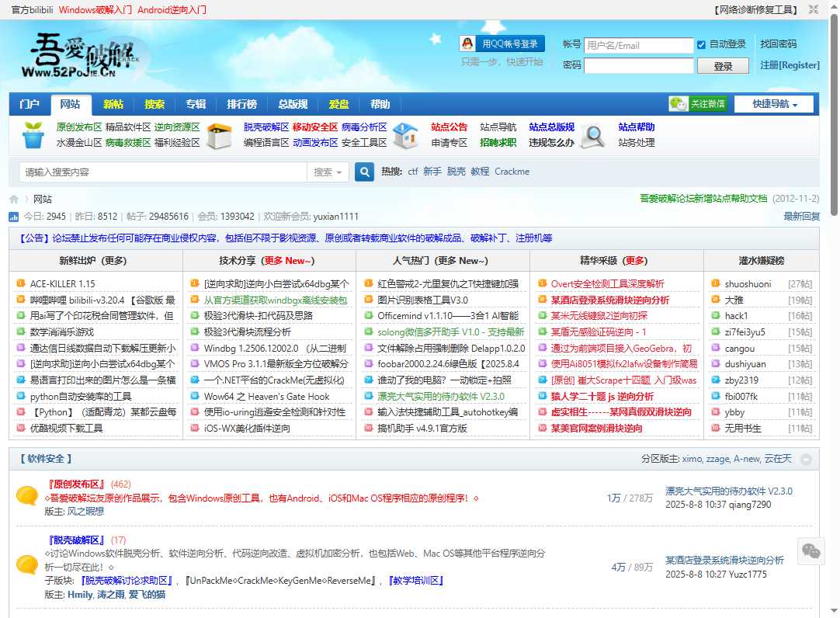This screenshot has width=840, height=618.
Task: Click the blue search magnifier button
Action: tap(364, 172)
